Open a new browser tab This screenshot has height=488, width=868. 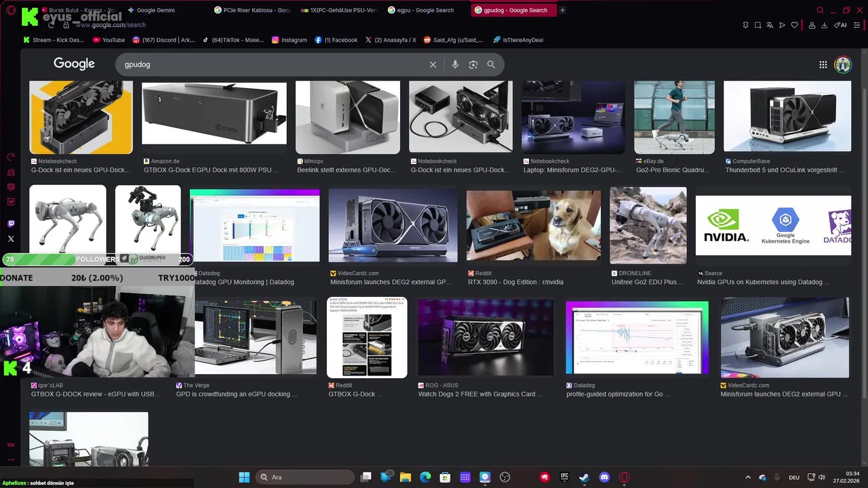click(562, 10)
